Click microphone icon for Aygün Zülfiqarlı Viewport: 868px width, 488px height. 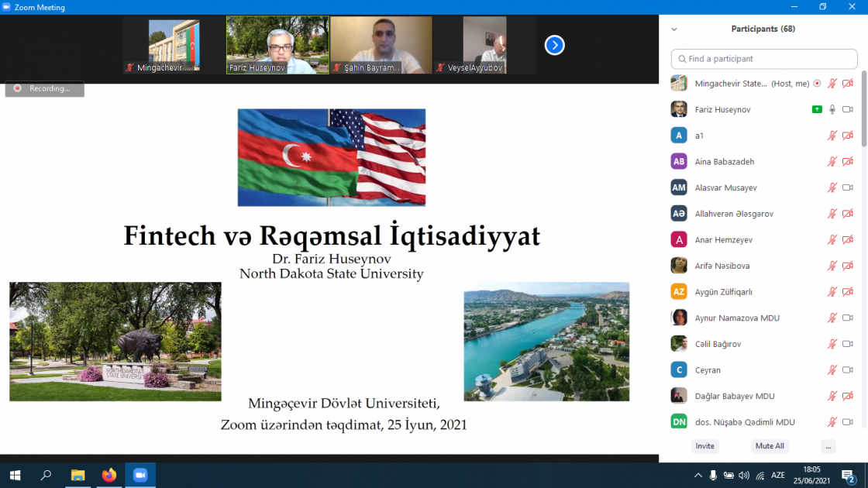click(832, 291)
